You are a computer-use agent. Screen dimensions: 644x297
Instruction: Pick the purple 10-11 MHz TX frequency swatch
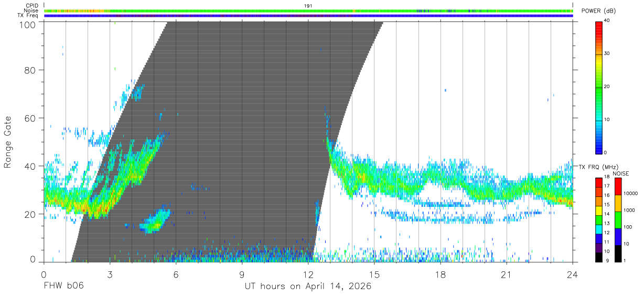coord(599,248)
